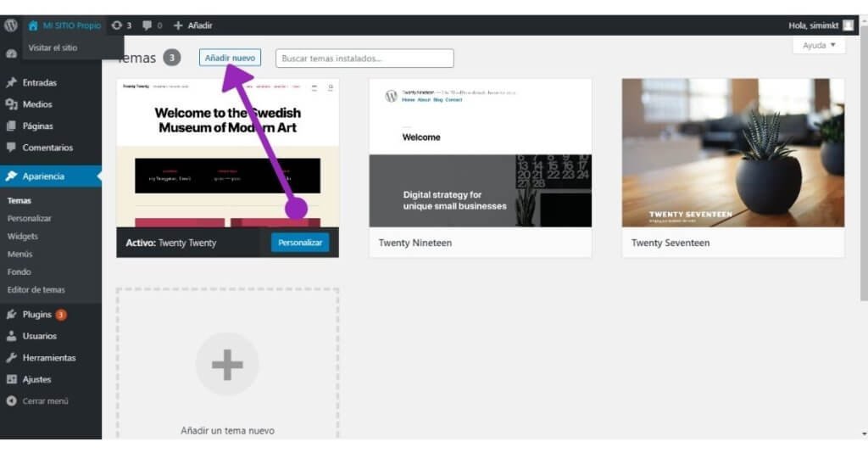868x453 pixels.
Task: Click the Twenty Nineteen theme name
Action: tap(415, 243)
